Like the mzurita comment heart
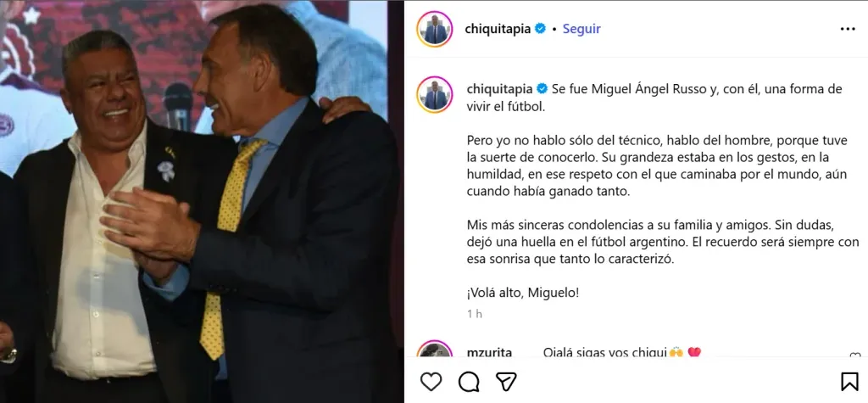This screenshot has width=868, height=403. (854, 355)
